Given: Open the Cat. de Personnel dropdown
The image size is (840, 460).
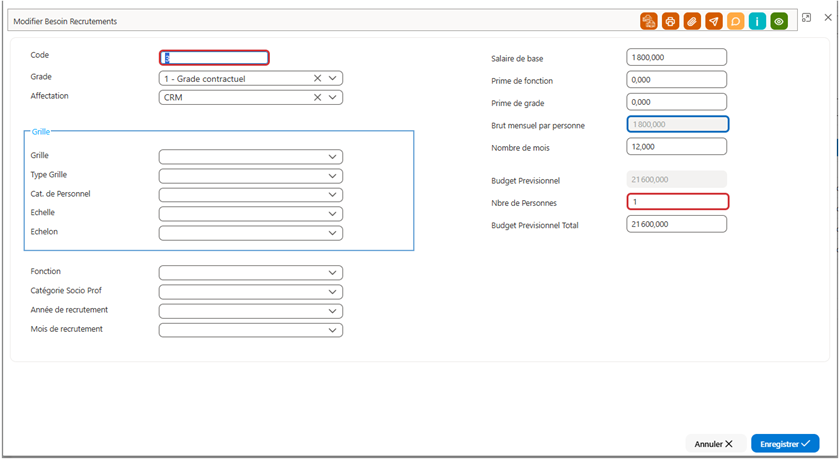Looking at the screenshot, I should 251,195.
